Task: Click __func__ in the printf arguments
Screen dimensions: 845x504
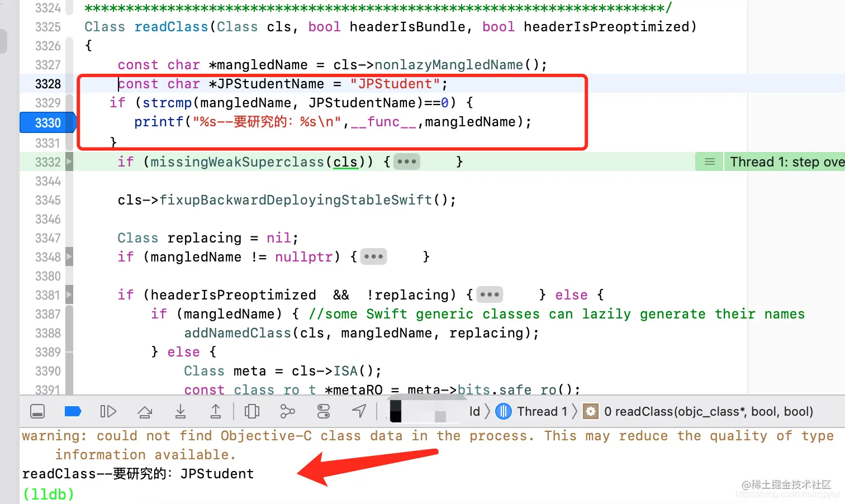Action: click(383, 122)
